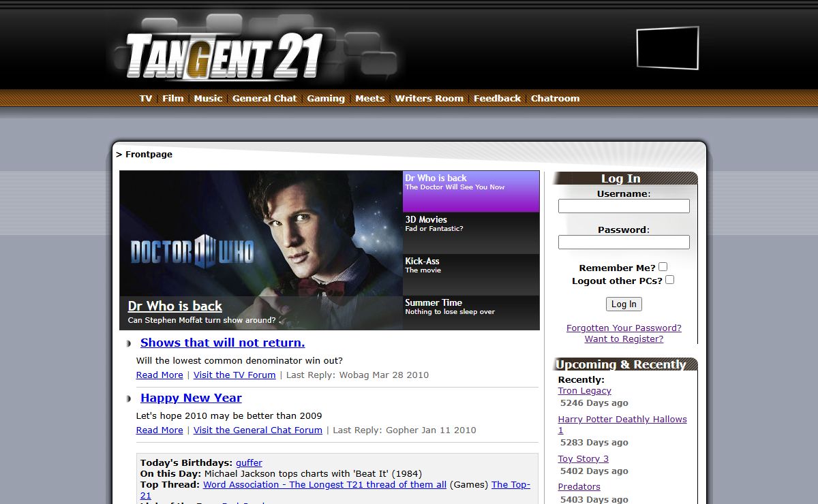Select the 'Summer Time' slider tab
This screenshot has width=818, height=504.
click(x=471, y=313)
